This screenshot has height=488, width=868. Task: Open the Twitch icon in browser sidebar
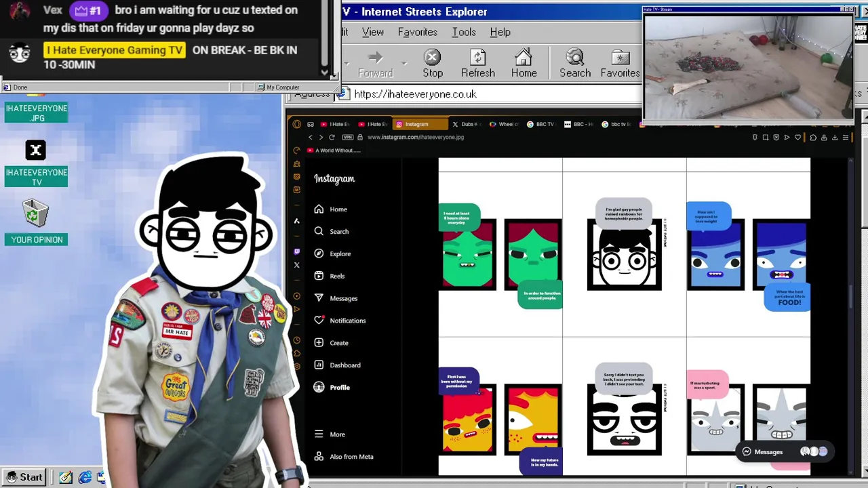pos(296,251)
